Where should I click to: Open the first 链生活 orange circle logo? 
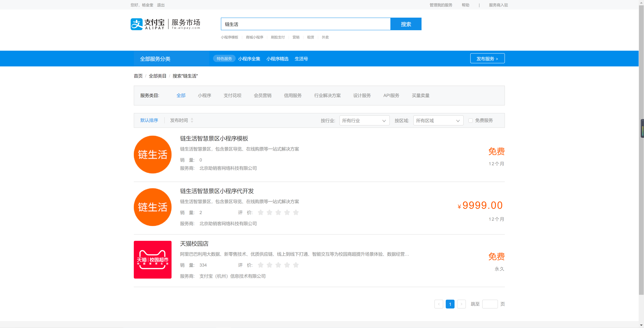click(x=153, y=154)
